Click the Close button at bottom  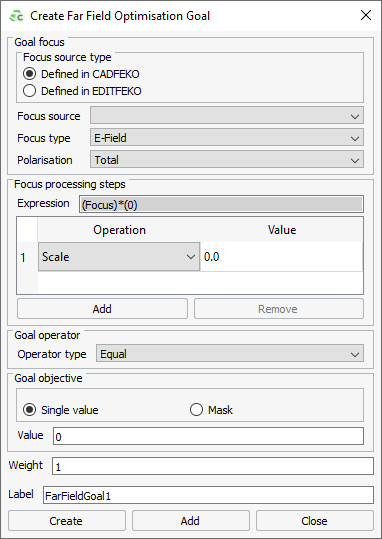(315, 521)
